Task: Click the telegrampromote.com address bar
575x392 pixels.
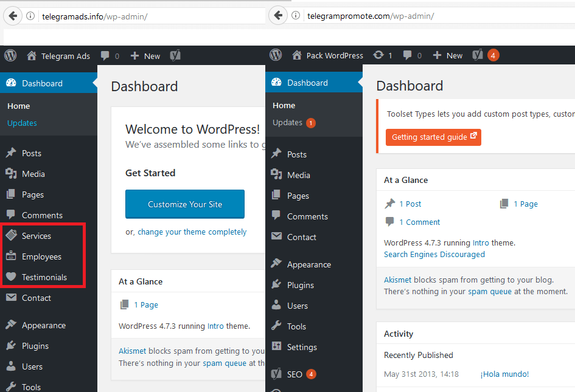Action: [439, 16]
